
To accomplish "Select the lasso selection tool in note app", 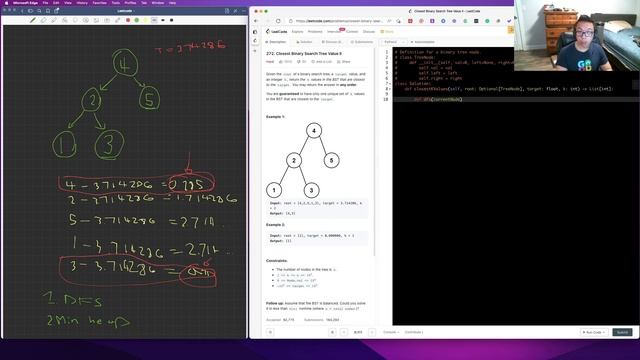I will click(75, 20).
